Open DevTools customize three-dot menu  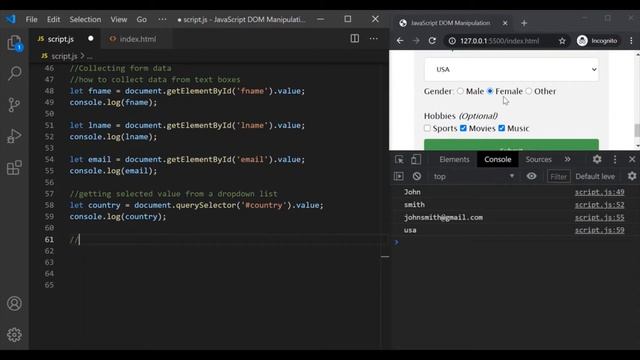tap(615, 159)
